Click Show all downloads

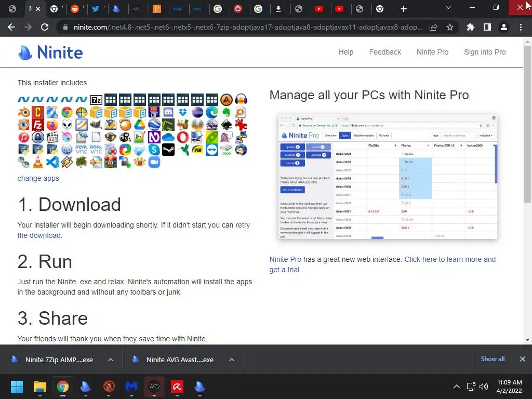(493, 359)
